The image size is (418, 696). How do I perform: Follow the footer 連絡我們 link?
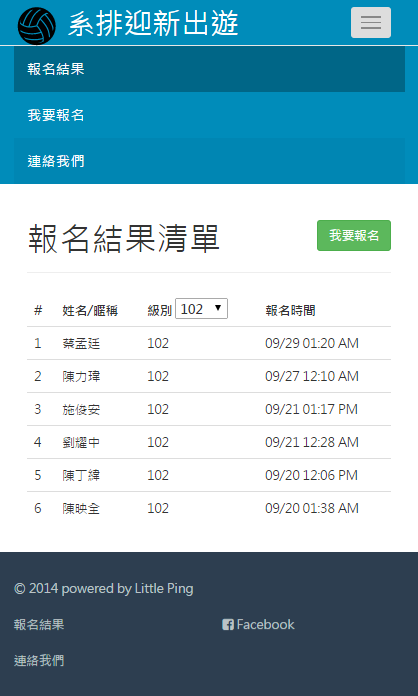coord(39,660)
